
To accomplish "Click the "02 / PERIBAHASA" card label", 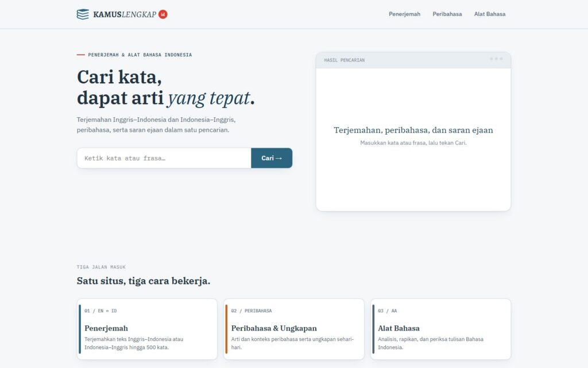I will point(252,311).
